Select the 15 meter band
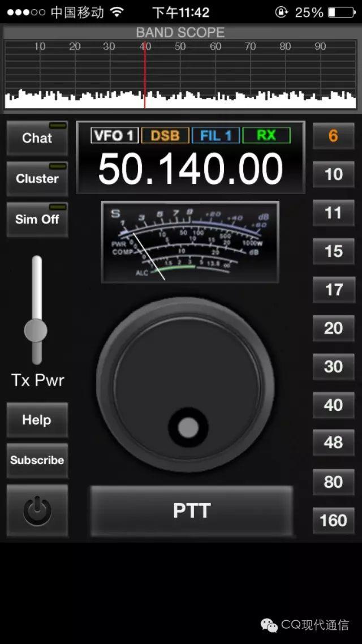The width and height of the screenshot is (362, 644). [x=333, y=251]
